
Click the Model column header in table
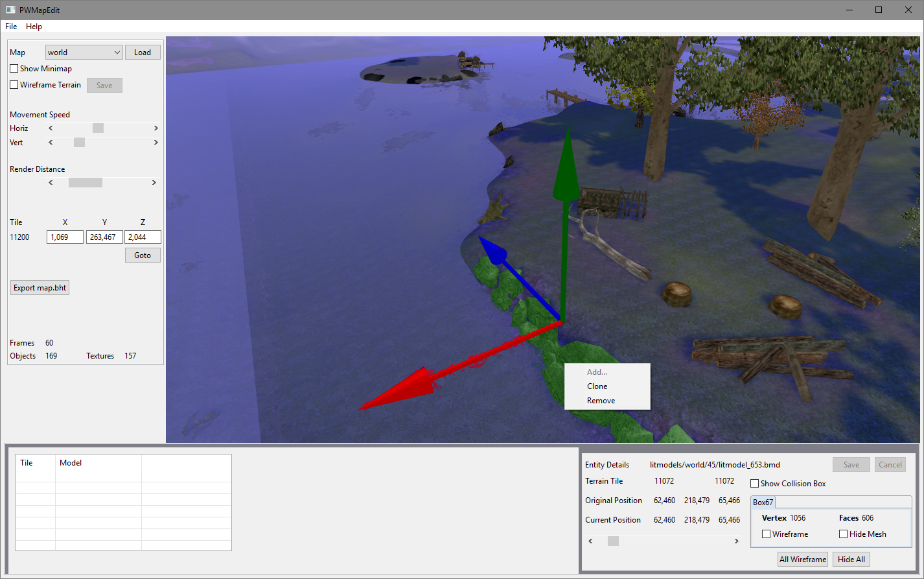click(98, 463)
